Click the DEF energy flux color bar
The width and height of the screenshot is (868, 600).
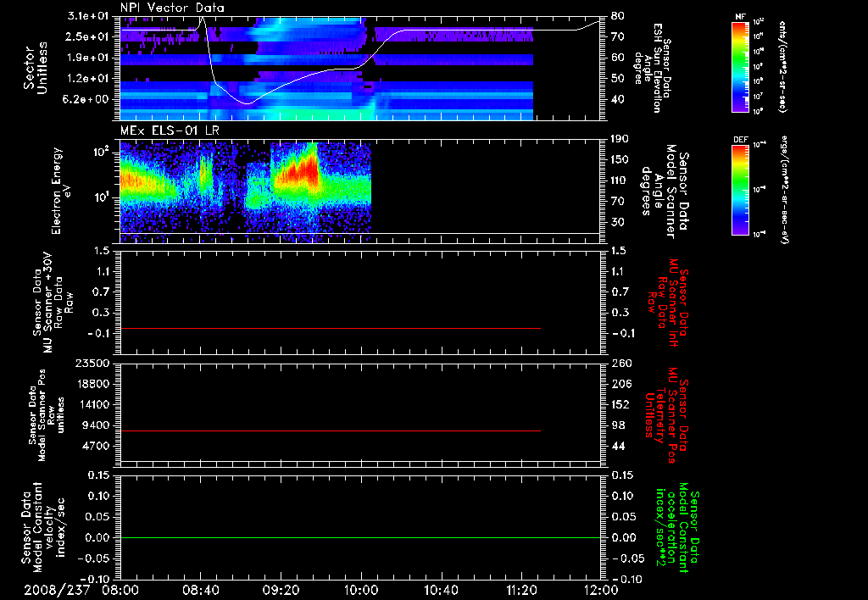[x=741, y=190]
